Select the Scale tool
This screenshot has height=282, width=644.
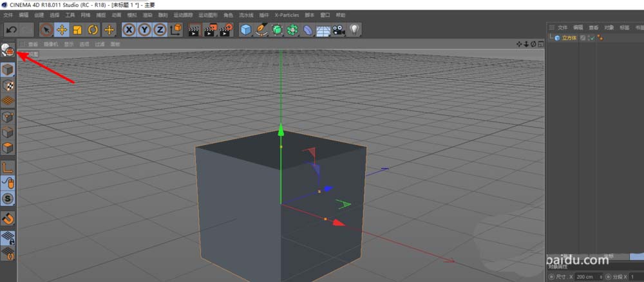77,30
